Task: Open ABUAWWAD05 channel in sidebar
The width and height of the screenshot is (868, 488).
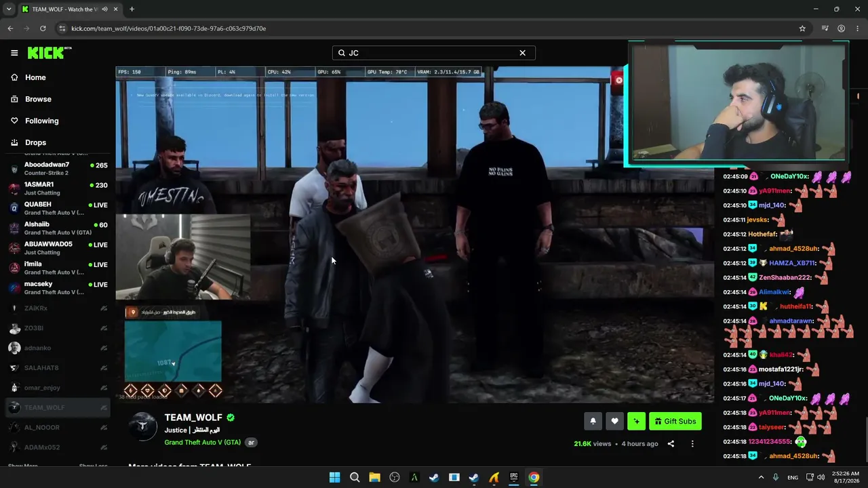Action: pos(58,248)
